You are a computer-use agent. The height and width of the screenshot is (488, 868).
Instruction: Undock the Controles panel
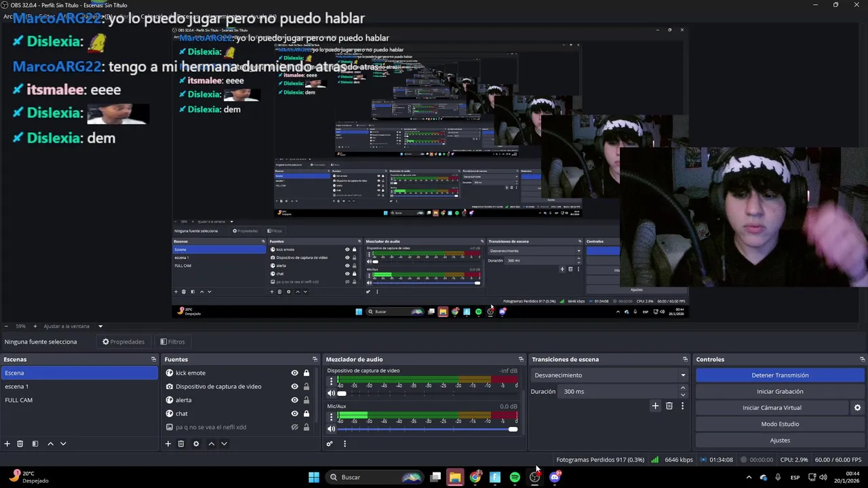862,359
